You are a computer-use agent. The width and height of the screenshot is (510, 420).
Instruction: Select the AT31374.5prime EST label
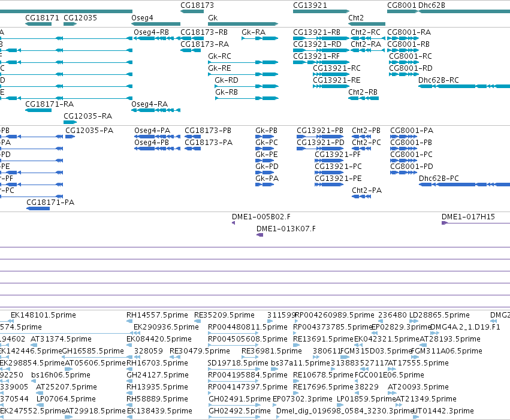[x=61, y=339]
